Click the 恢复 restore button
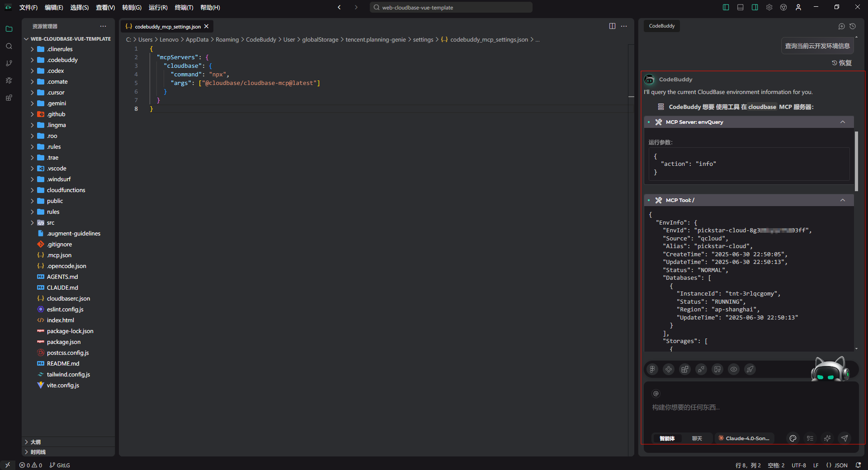Screen dimensions: 868x470 pos(842,63)
